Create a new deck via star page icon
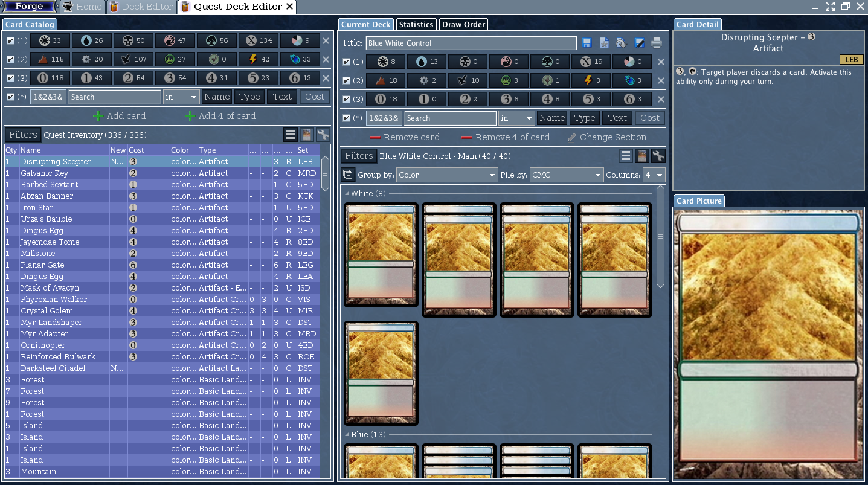The width and height of the screenshot is (868, 485). coord(604,43)
